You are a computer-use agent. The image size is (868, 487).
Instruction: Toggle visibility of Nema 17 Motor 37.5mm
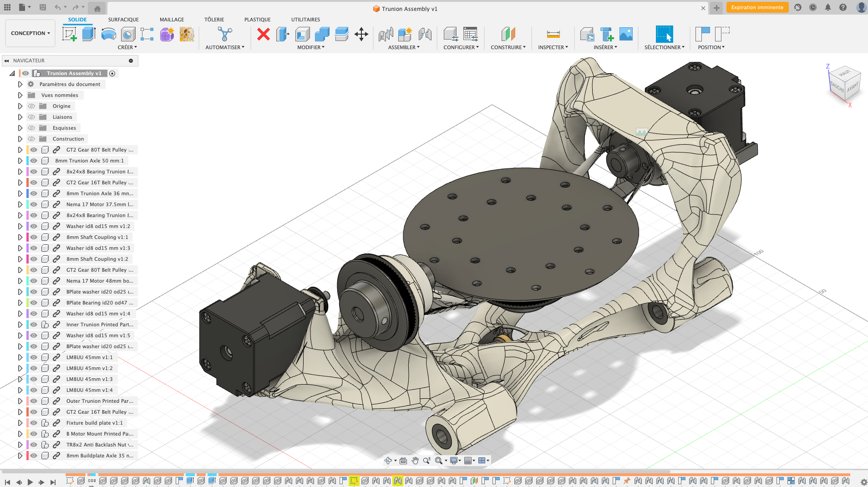click(33, 204)
